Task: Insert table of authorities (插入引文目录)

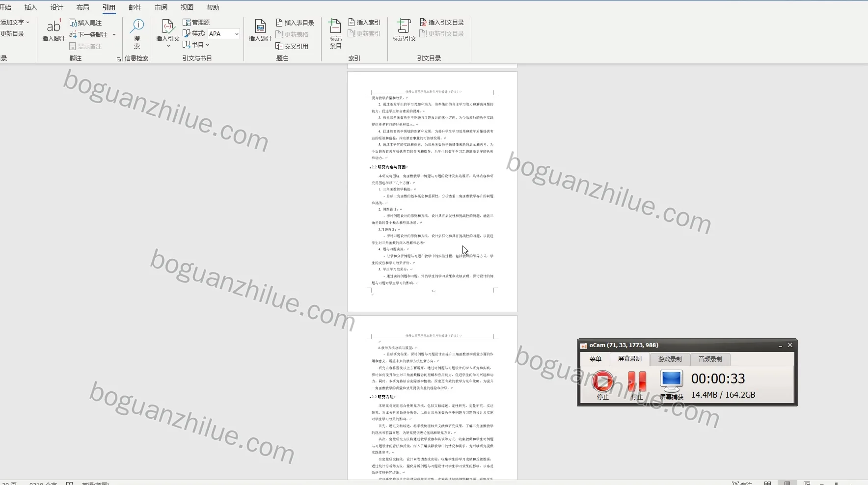Action: pos(442,22)
